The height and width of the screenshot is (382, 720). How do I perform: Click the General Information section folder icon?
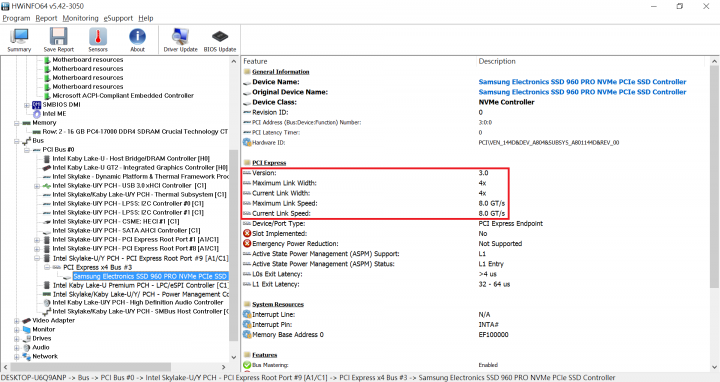247,72
